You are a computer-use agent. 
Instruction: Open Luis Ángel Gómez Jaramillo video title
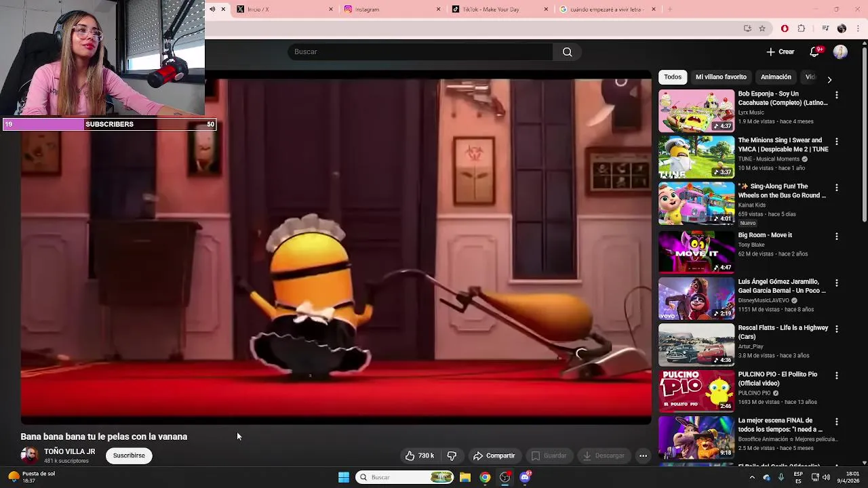782,286
